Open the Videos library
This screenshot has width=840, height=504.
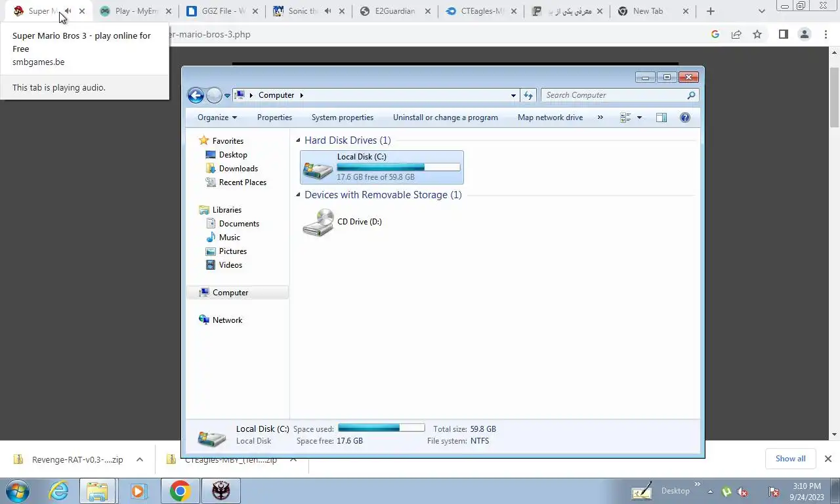click(x=230, y=265)
